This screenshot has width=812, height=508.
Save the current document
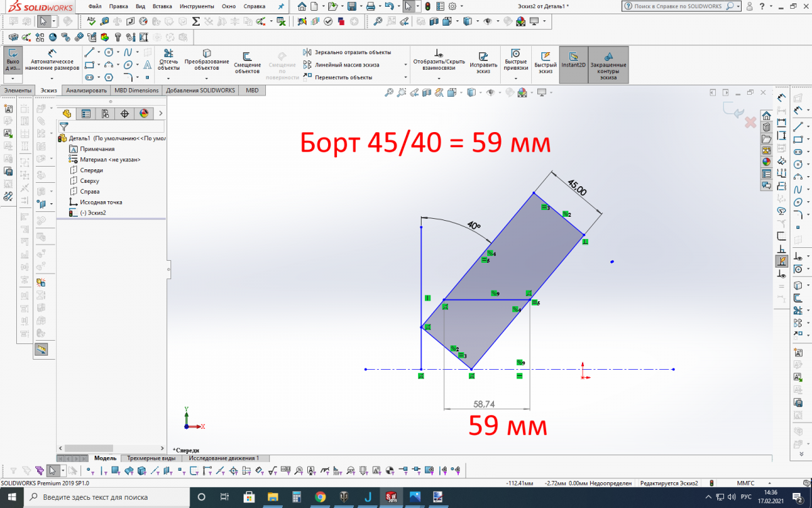pos(352,6)
